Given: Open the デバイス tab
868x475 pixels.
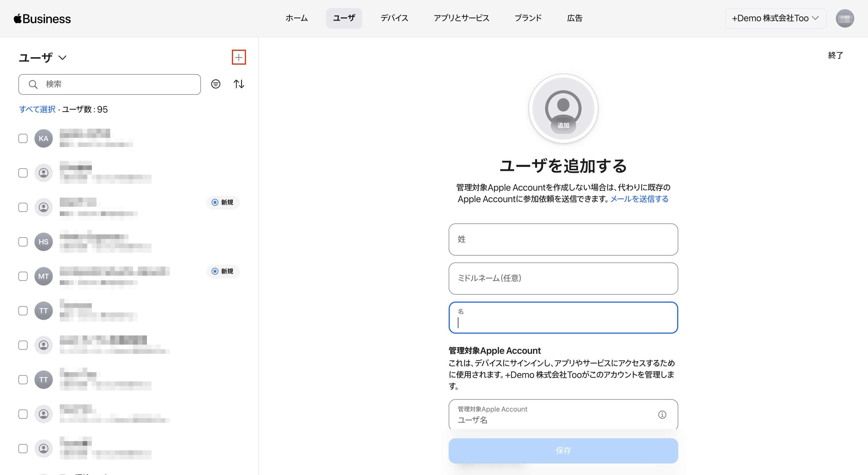Looking at the screenshot, I should point(394,18).
